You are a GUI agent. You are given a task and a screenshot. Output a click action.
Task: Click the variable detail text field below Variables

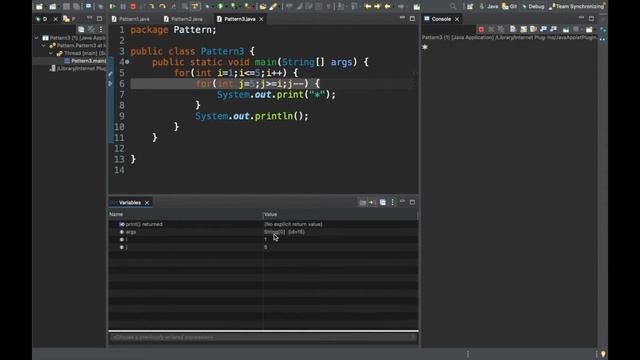coord(263,338)
